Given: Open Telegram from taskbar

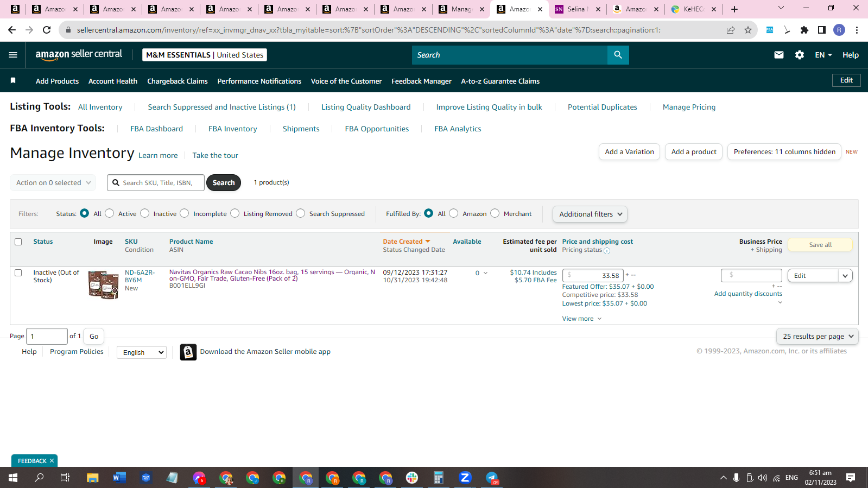Looking at the screenshot, I should 492,478.
